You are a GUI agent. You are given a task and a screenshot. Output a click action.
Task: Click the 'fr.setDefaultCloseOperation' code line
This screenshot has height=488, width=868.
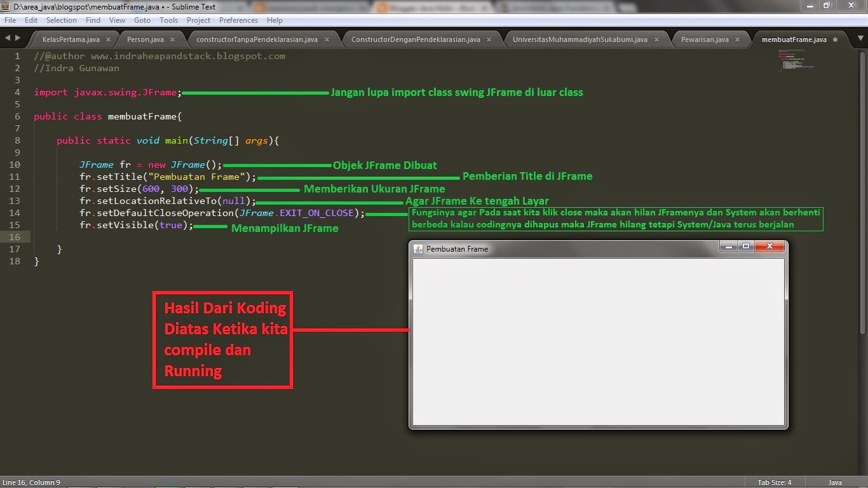pyautogui.click(x=222, y=213)
